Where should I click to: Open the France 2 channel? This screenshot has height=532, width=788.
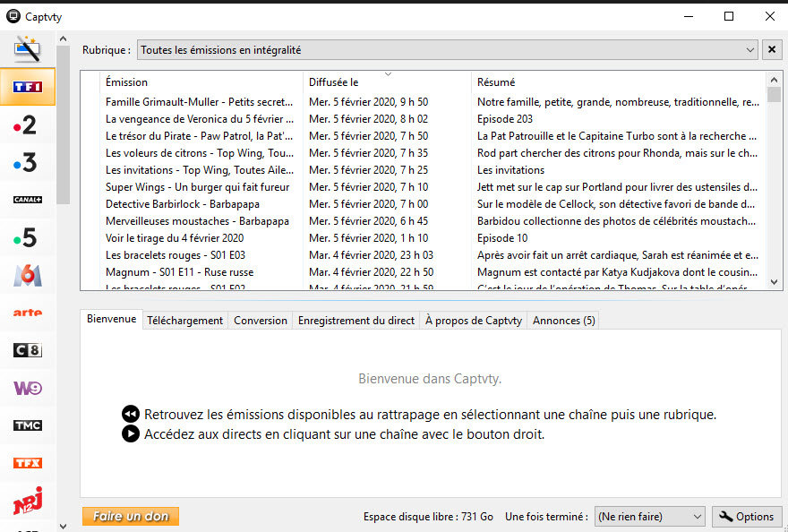(x=28, y=124)
